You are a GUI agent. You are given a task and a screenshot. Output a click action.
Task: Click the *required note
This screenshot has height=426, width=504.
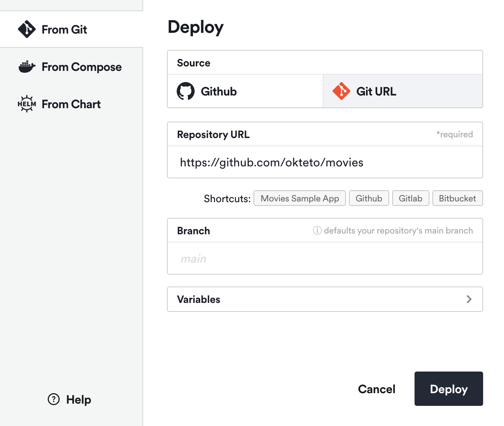coord(454,134)
